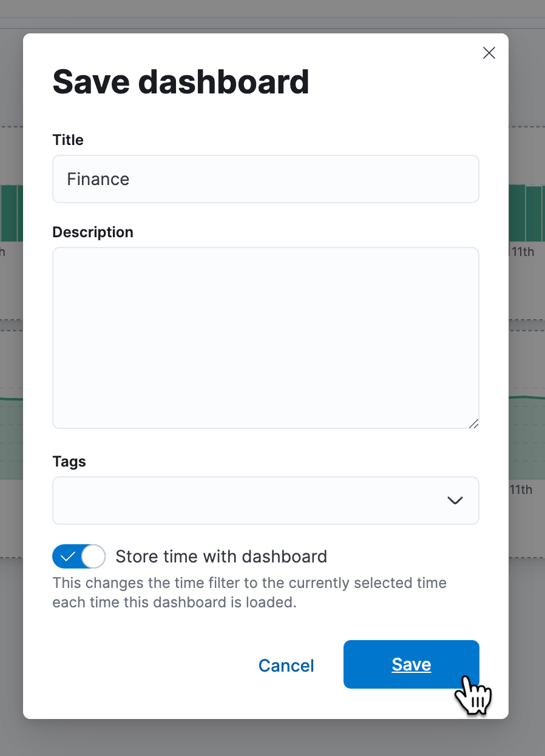Expand the Tags dropdown chevron arrow
Screen dimensions: 545x756
(x=455, y=501)
